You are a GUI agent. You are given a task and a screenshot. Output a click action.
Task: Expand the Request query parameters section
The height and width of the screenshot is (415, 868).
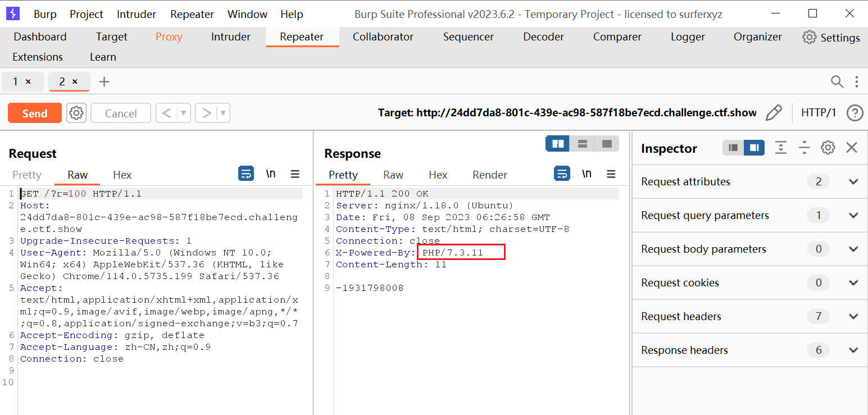[853, 216]
